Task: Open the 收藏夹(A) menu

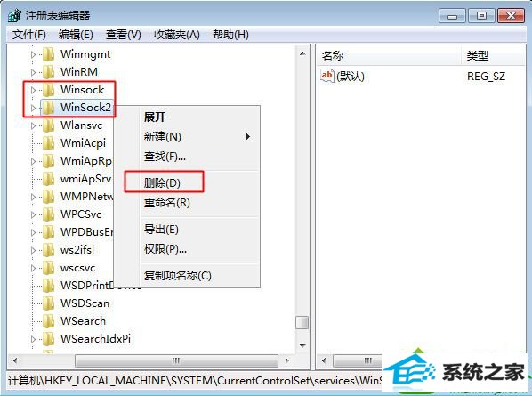Action: (177, 35)
